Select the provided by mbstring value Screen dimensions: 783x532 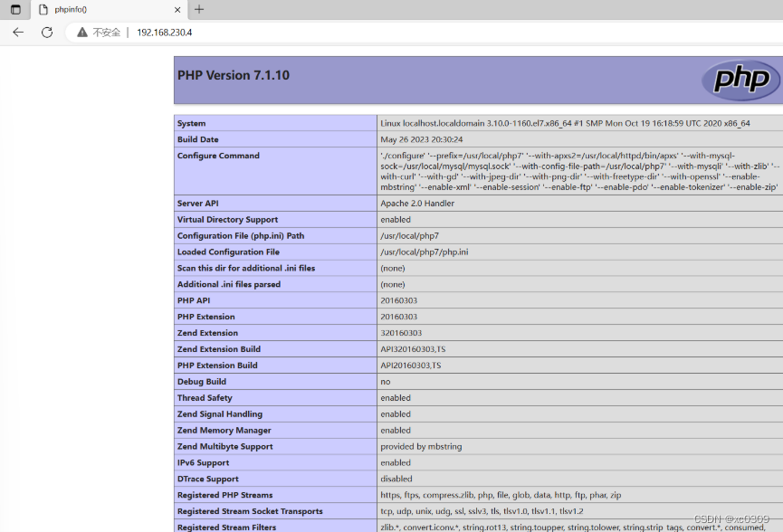pyautogui.click(x=421, y=447)
